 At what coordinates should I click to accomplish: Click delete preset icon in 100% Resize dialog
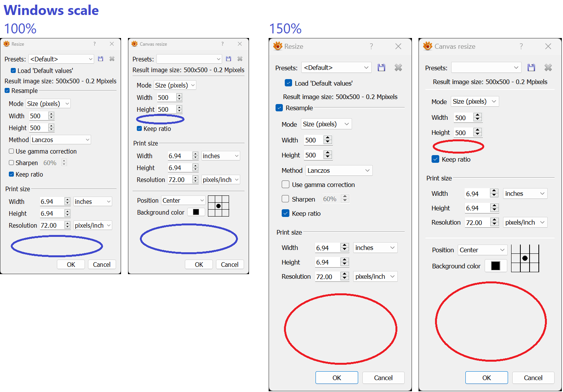(x=112, y=59)
